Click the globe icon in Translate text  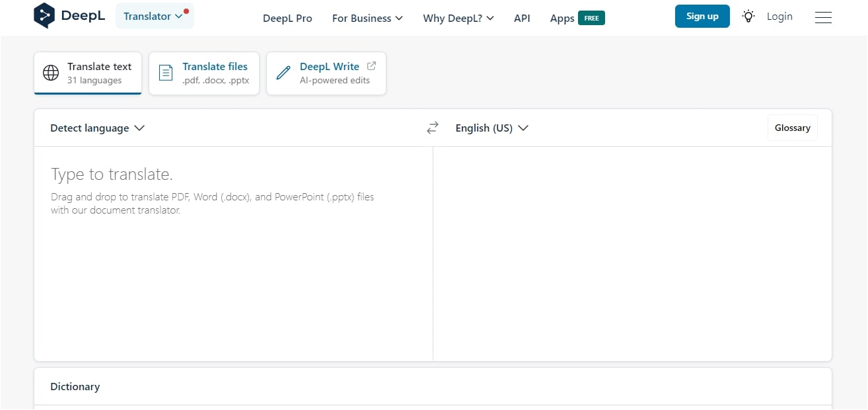[51, 73]
